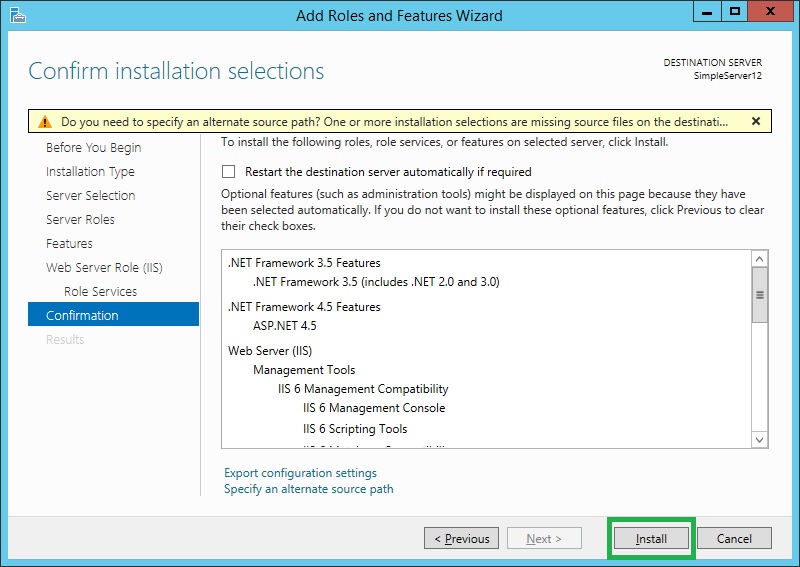Maximize the wizard window
Image resolution: width=800 pixels, height=567 pixels.
tap(735, 13)
